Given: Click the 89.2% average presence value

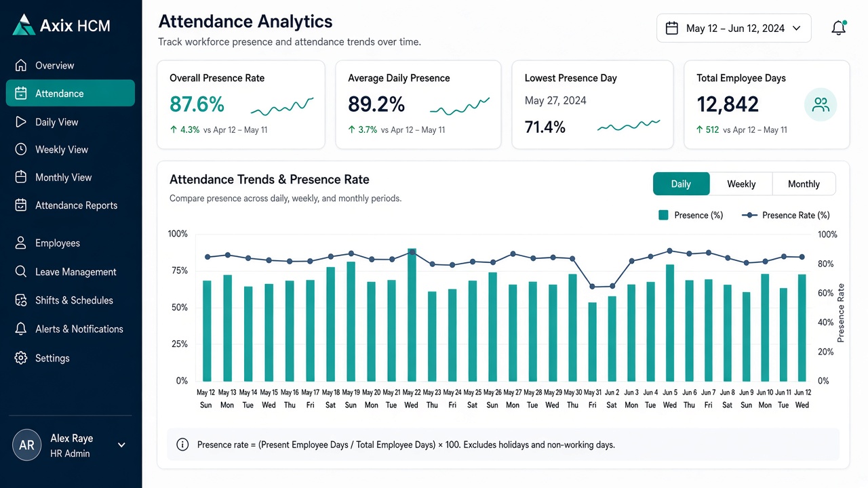Looking at the screenshot, I should [376, 104].
